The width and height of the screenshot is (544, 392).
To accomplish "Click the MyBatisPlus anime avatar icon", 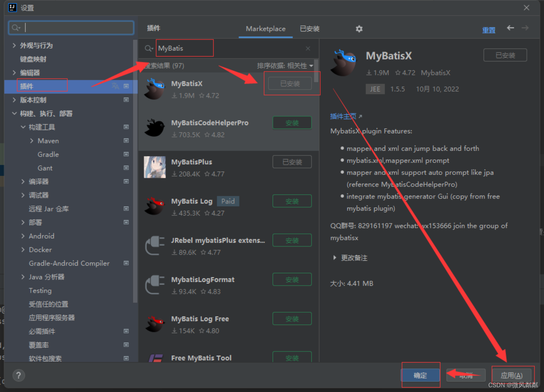I will coord(154,167).
